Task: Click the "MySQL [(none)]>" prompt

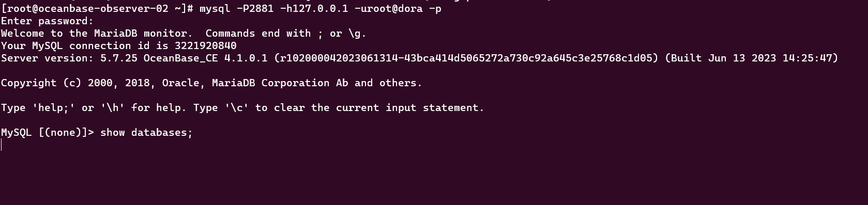Action: (x=48, y=133)
